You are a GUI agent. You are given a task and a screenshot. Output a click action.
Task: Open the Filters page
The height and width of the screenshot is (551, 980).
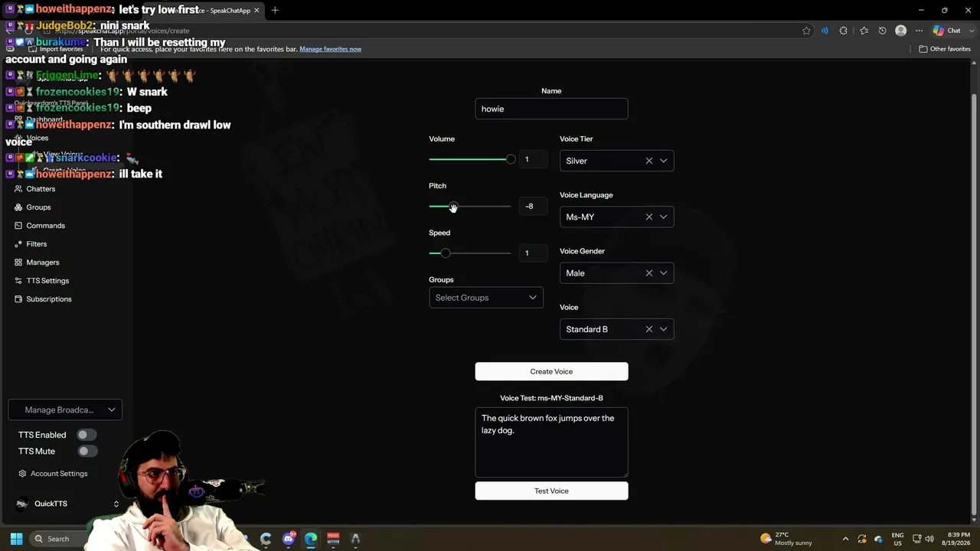click(36, 244)
